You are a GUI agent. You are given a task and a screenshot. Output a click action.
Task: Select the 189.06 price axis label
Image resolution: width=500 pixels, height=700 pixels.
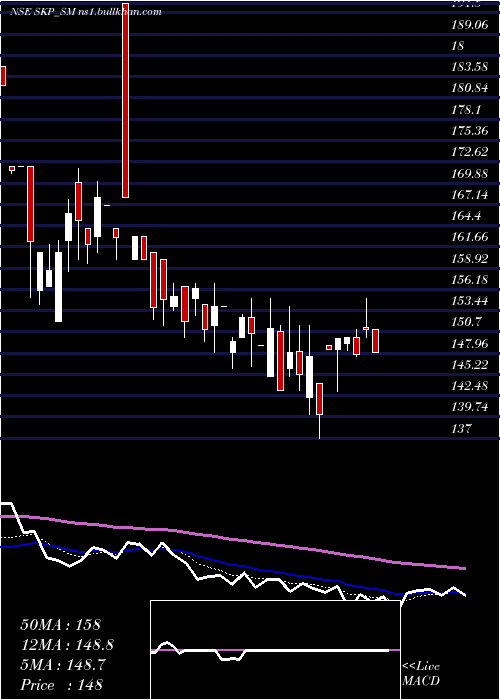click(470, 25)
